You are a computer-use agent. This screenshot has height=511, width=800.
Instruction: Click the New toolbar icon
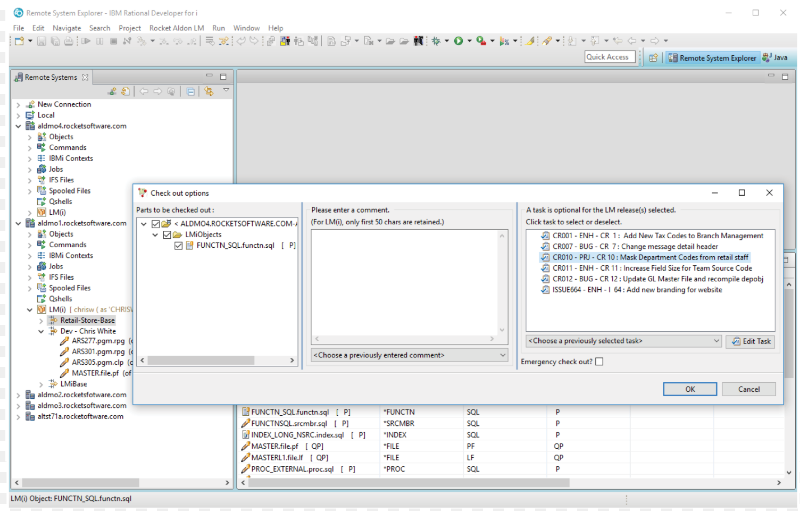[x=18, y=41]
